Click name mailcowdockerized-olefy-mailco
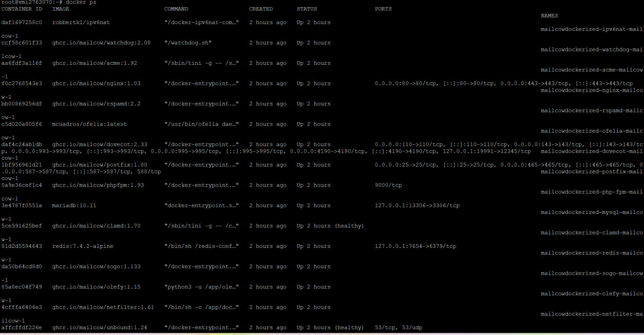The width and height of the screenshot is (644, 335). click(592, 293)
